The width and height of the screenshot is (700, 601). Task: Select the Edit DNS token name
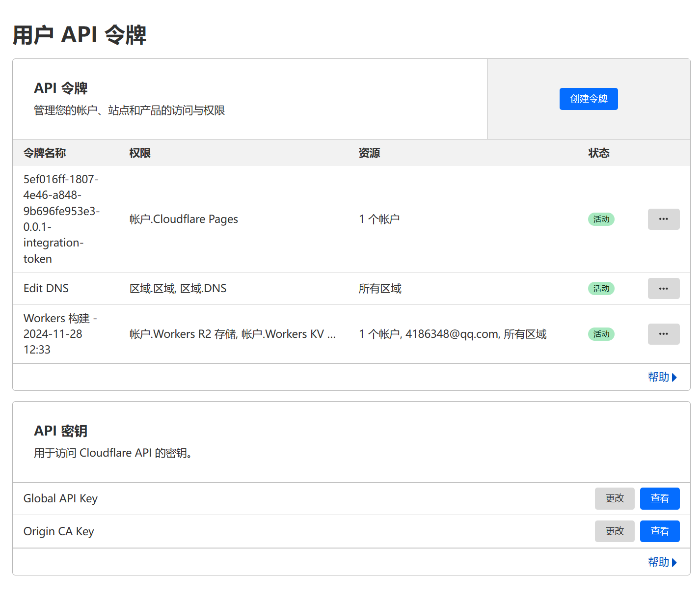(x=46, y=288)
